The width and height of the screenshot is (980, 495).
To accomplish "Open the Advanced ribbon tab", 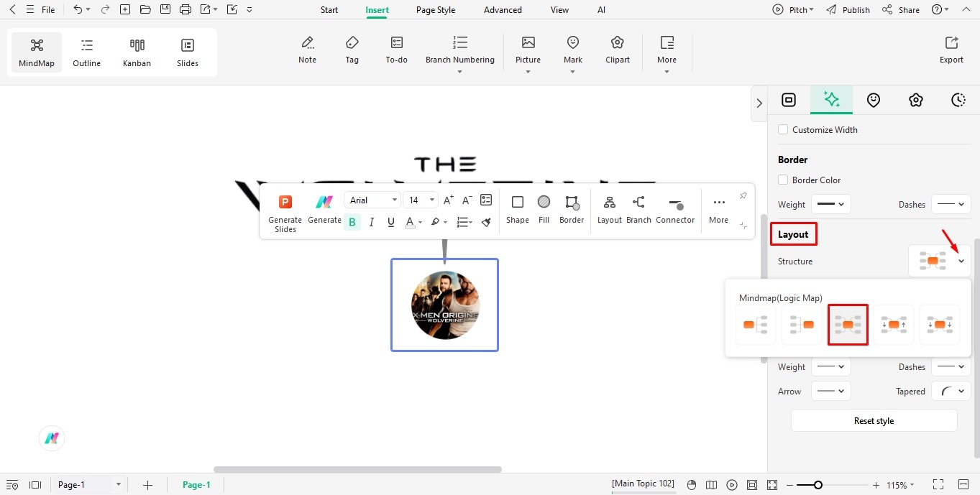I will [503, 10].
